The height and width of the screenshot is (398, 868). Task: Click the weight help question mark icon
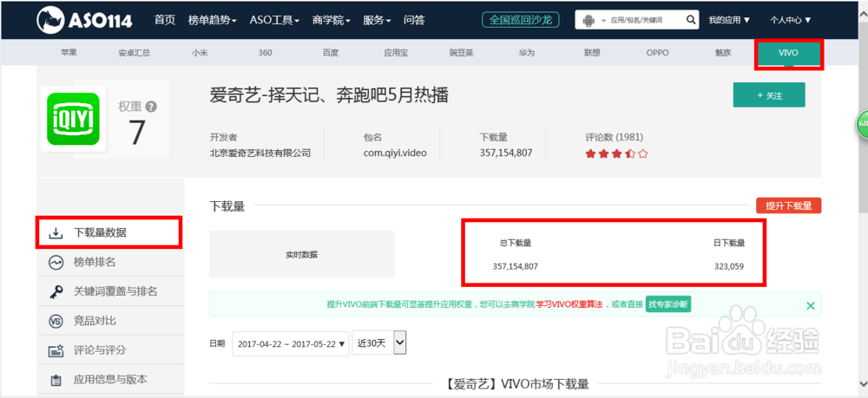151,107
